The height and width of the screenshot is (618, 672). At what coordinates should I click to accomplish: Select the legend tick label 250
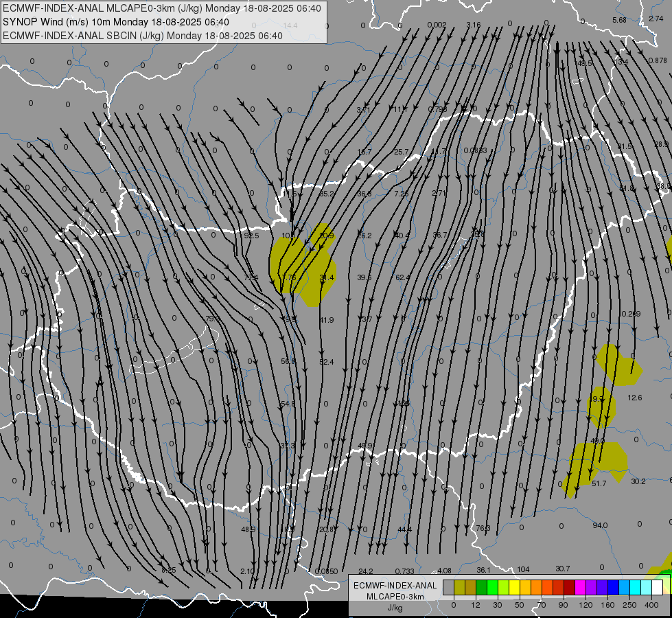coord(629,605)
